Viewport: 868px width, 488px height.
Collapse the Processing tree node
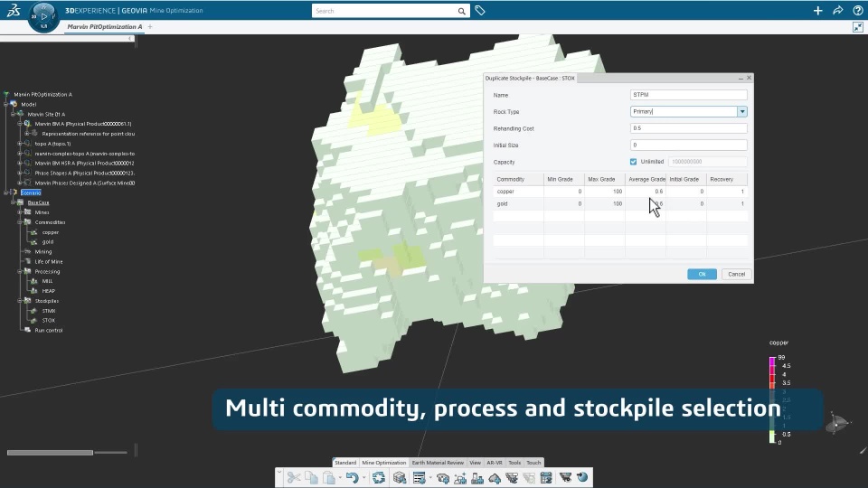tap(20, 272)
